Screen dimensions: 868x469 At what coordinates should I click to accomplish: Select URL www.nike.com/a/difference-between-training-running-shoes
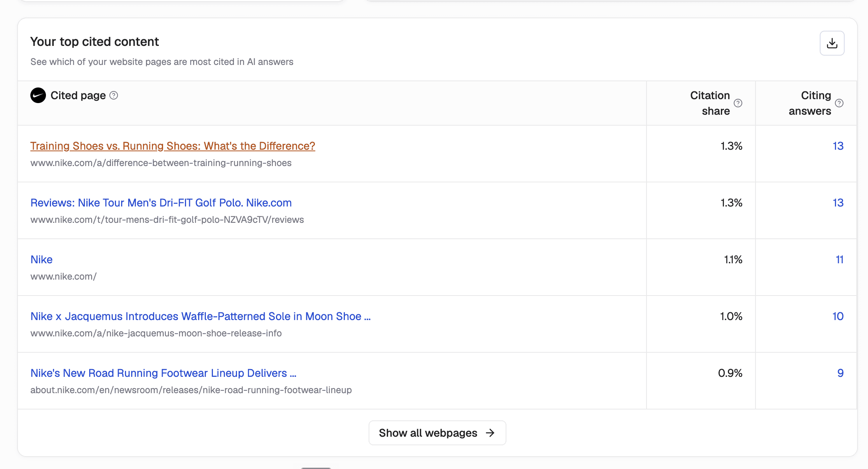pos(161,163)
